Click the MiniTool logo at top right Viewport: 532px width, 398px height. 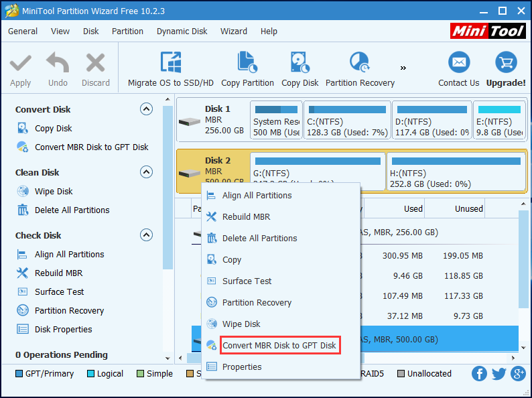coord(488,31)
